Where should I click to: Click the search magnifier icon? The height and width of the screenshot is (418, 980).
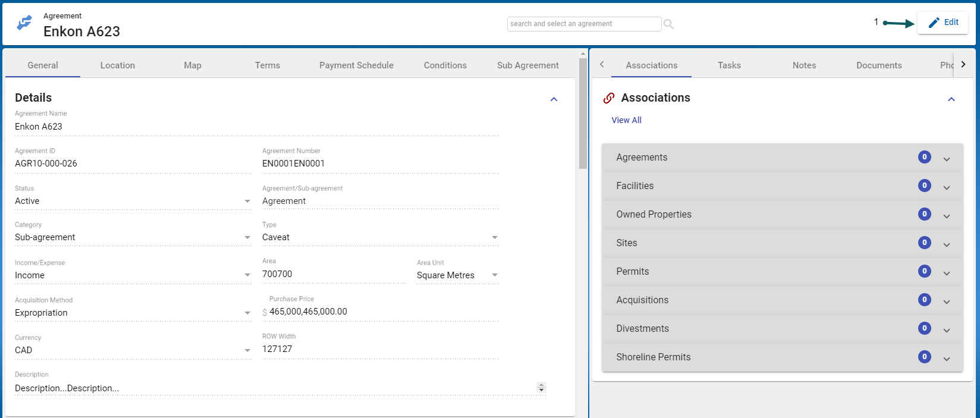click(x=669, y=24)
